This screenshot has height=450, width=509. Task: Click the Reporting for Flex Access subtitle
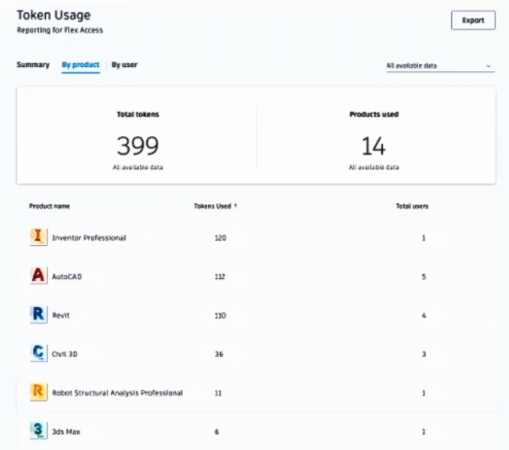(60, 30)
